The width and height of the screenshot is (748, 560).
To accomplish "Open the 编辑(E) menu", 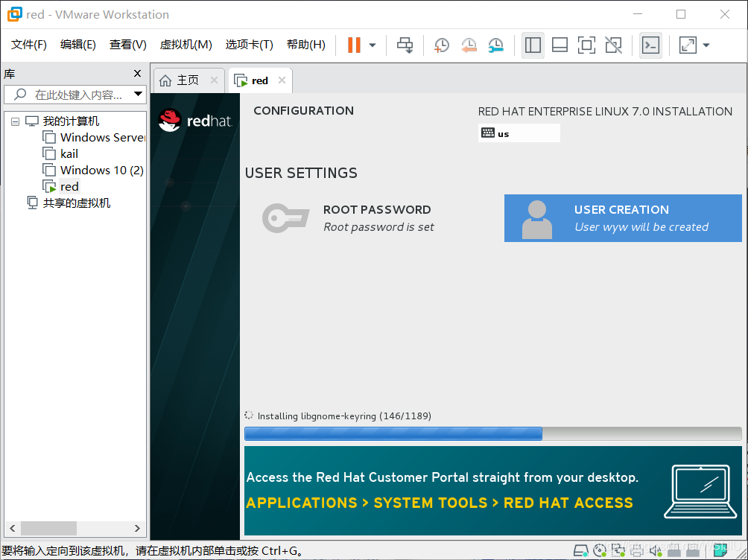I will 77,45.
